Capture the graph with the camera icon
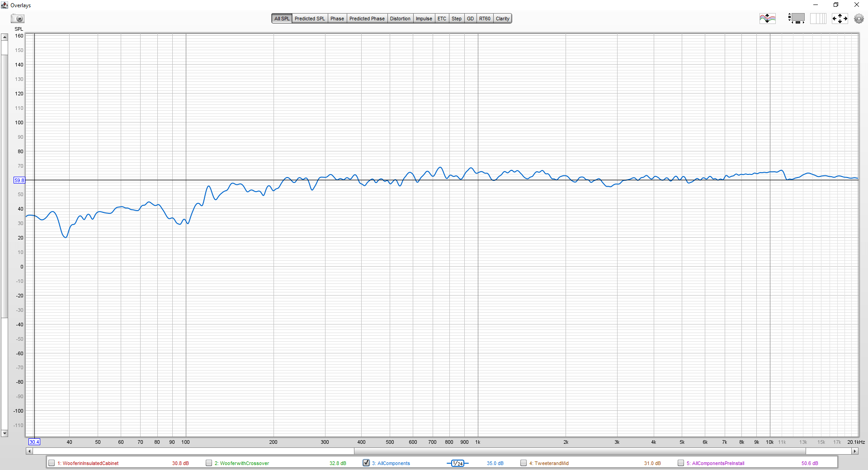868x470 pixels. (18, 19)
